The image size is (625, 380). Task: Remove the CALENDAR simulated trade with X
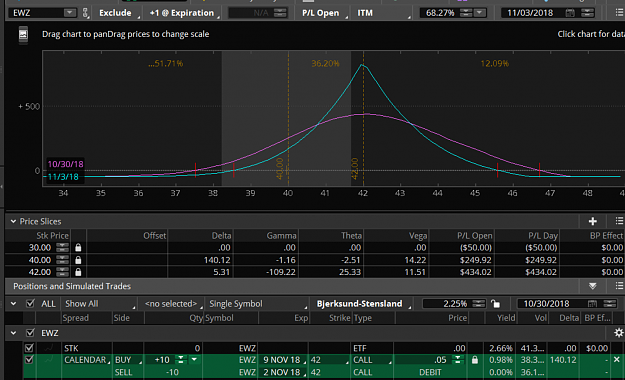(x=617, y=360)
